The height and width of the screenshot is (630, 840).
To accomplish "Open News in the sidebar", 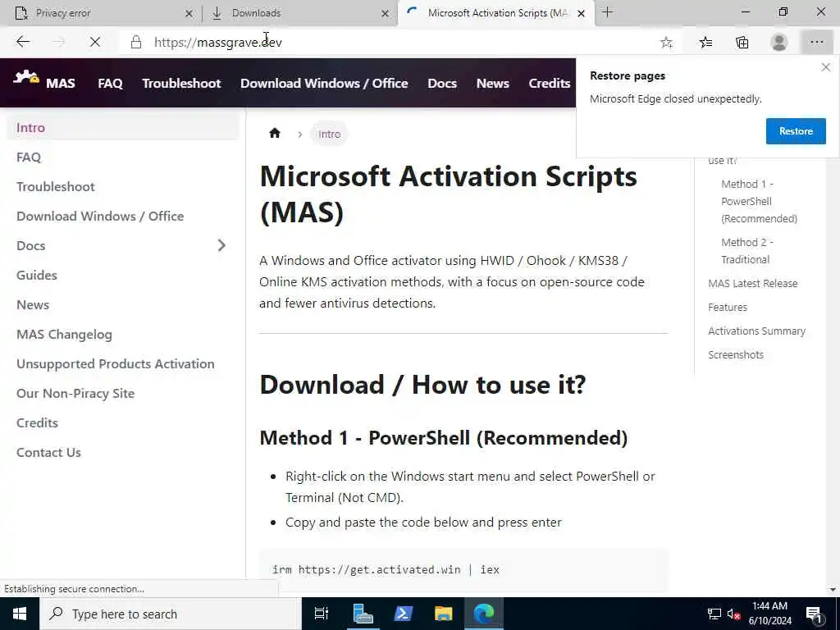I will click(33, 304).
